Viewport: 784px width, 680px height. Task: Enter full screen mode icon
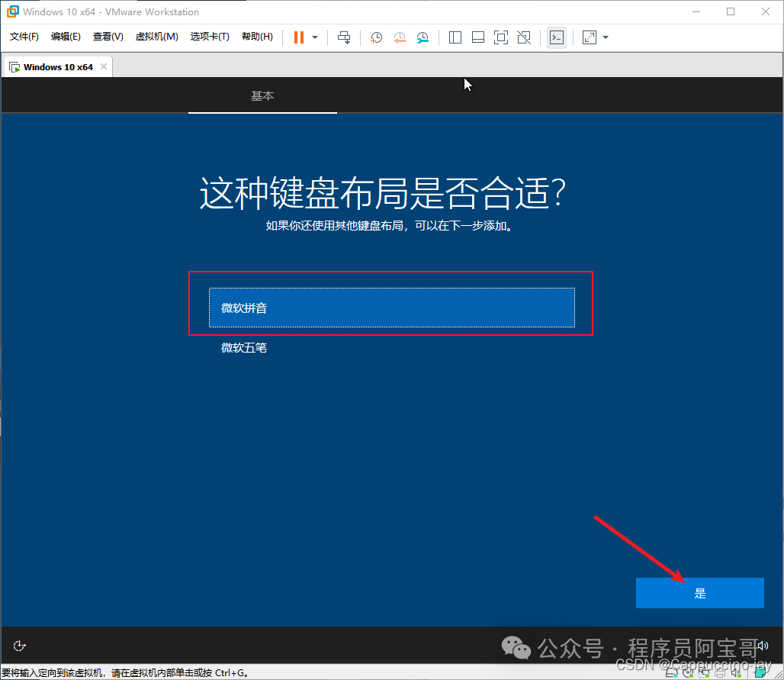pos(500,37)
